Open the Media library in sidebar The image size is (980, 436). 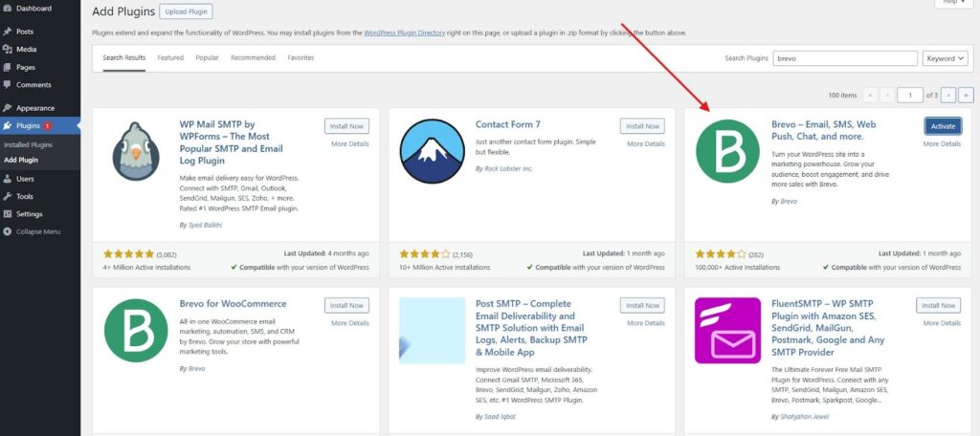click(26, 49)
